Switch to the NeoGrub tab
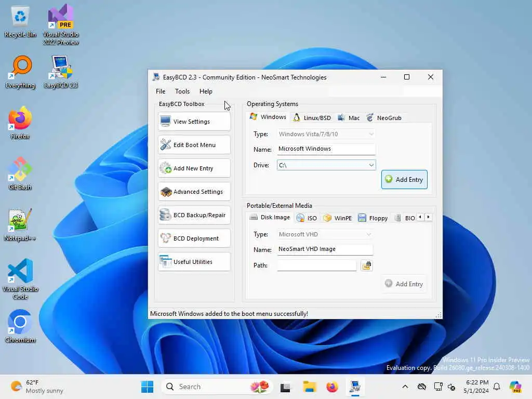Image resolution: width=532 pixels, height=399 pixels. click(384, 118)
